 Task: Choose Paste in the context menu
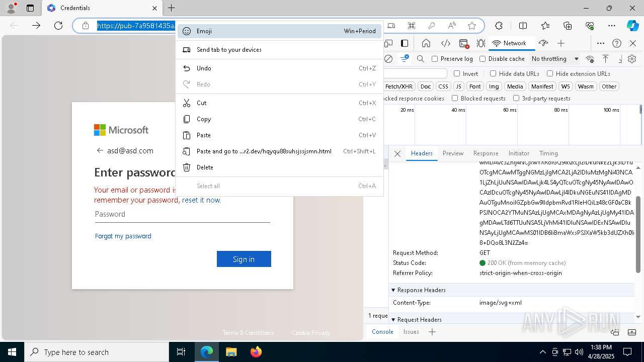279,135
